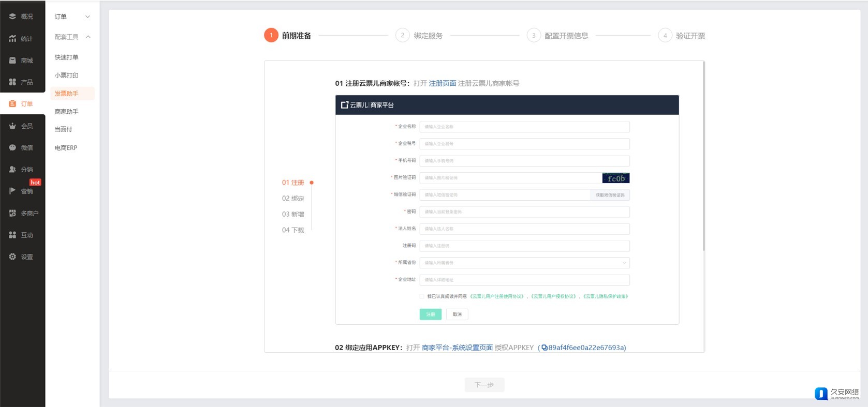The width and height of the screenshot is (868, 407).
Task: Select 快速打单 in the submenu
Action: [67, 57]
